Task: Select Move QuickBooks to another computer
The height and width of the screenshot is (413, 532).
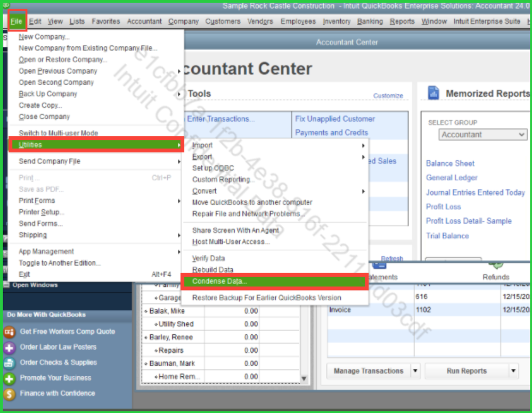Action: (252, 202)
